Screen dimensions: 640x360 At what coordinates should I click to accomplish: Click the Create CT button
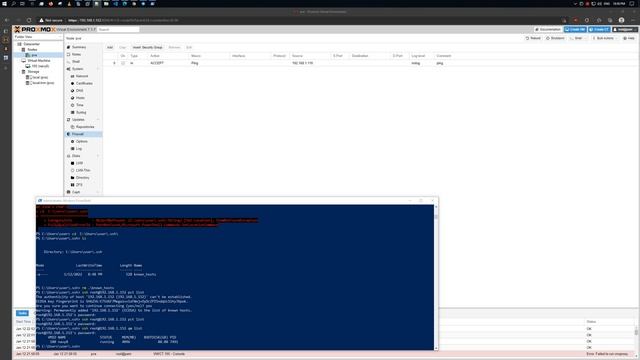point(599,30)
